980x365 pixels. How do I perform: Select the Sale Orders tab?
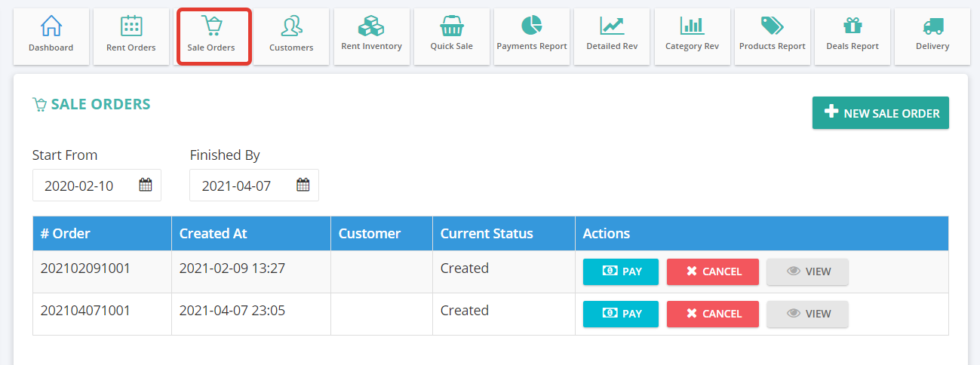click(211, 36)
